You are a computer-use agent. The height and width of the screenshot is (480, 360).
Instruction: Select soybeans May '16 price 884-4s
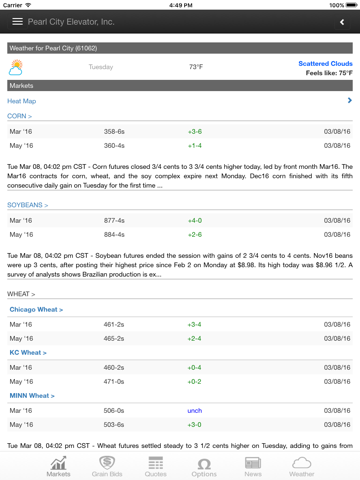tap(114, 235)
